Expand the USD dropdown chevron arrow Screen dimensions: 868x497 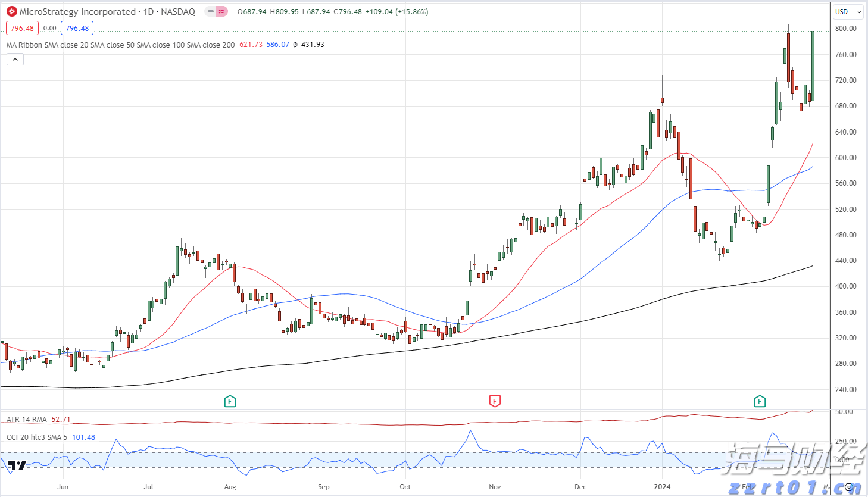(859, 12)
